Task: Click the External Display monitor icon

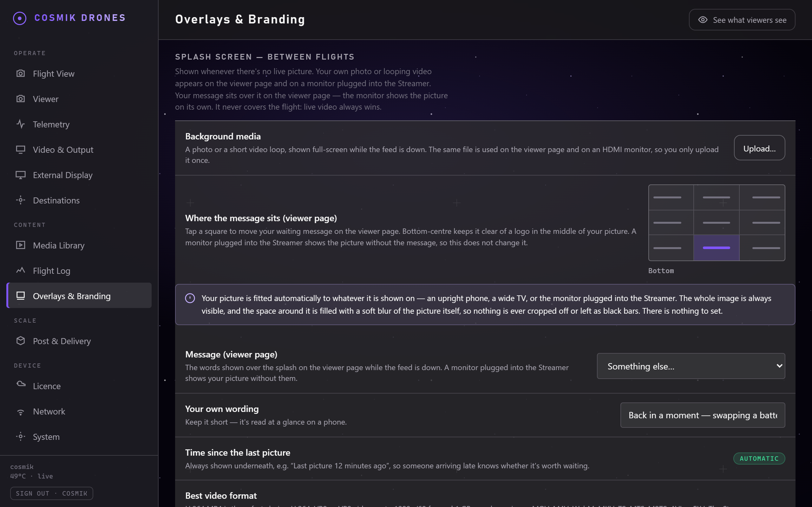Action: (21, 175)
